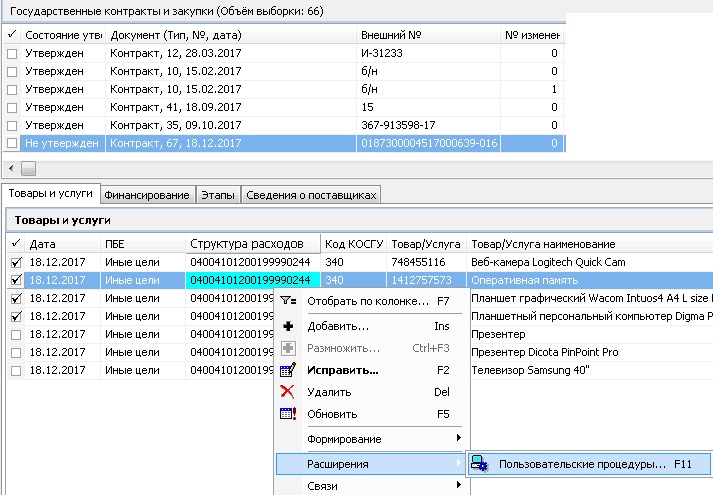Click the plus icon for 'Добавить'
Image resolution: width=713 pixels, height=495 pixels.
click(x=288, y=326)
